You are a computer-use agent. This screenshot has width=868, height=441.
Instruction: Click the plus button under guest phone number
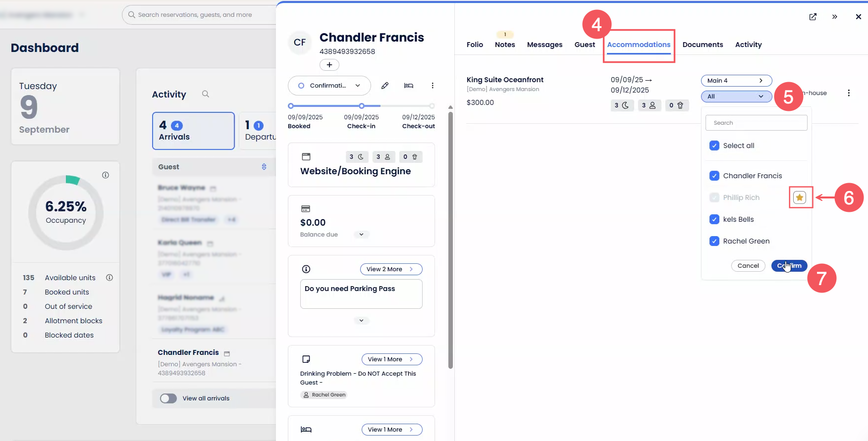point(329,65)
